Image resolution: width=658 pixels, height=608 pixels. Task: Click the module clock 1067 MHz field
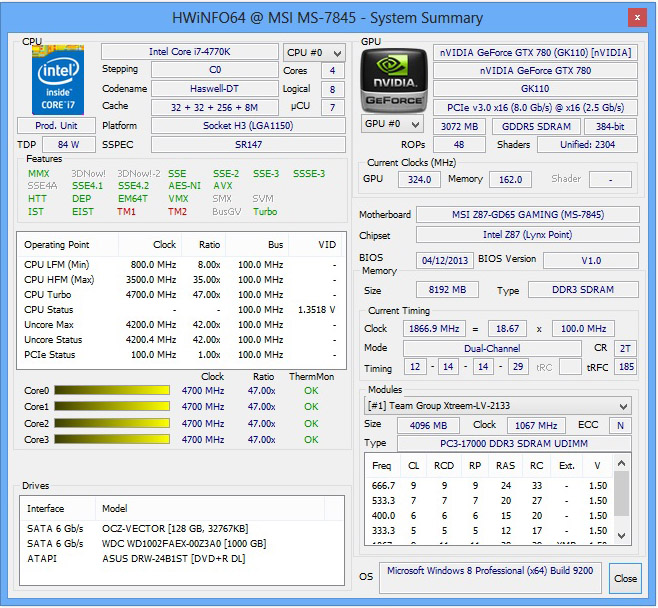click(x=536, y=425)
